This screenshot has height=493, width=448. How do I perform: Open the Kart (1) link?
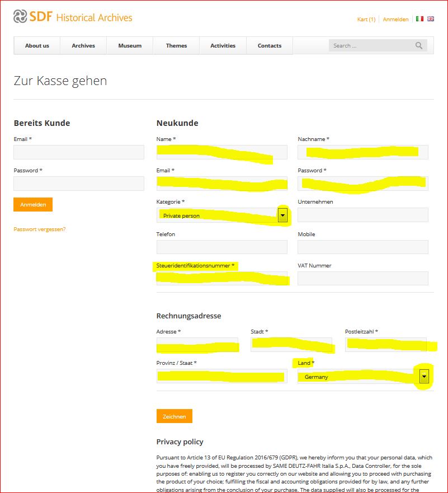366,20
